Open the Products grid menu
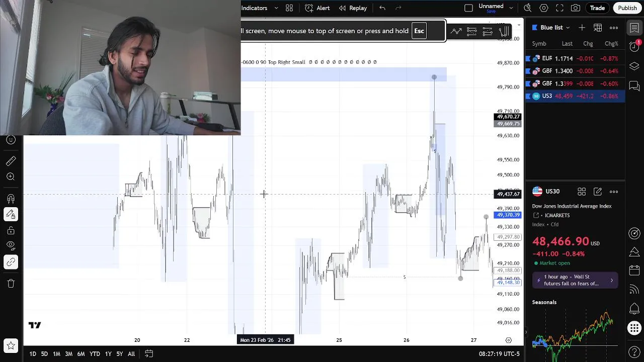The height and width of the screenshot is (362, 644). (634, 328)
